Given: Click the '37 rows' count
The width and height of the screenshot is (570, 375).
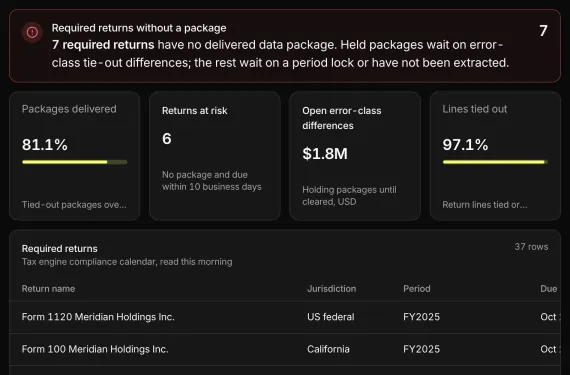Looking at the screenshot, I should (531, 247).
